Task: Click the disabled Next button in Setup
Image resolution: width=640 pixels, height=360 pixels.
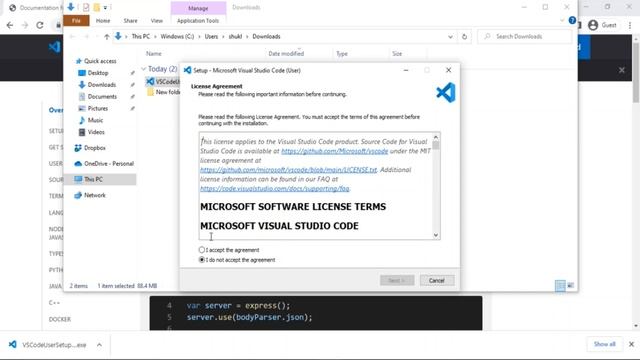Action: coord(397,280)
